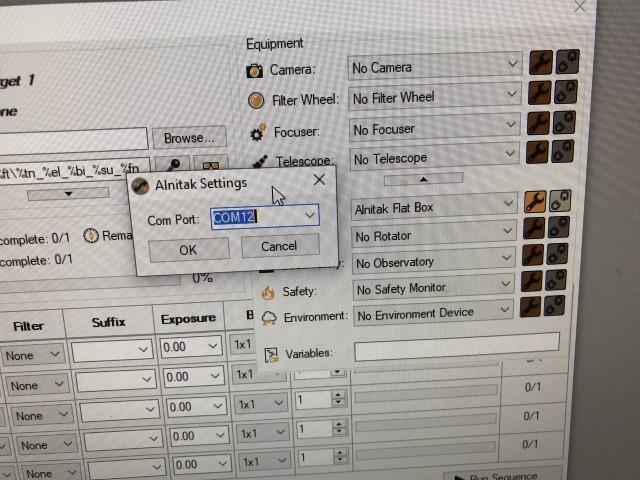Expand section with down arrow bar
This screenshot has width=640, height=480.
pyautogui.click(x=68, y=193)
